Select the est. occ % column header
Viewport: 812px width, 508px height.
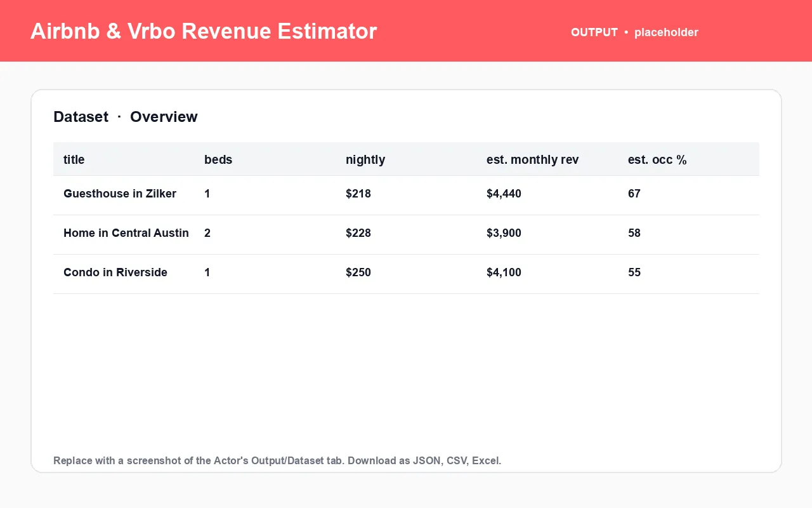(657, 160)
